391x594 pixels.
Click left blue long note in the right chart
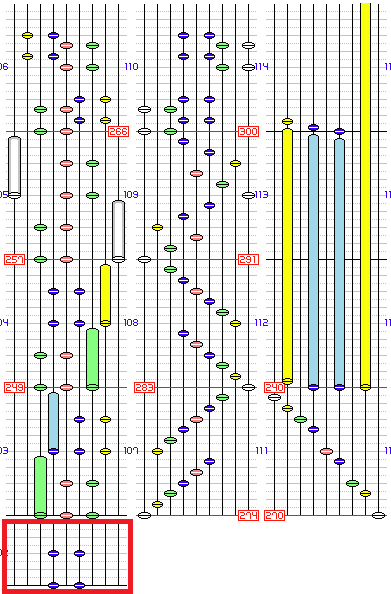coord(313,261)
